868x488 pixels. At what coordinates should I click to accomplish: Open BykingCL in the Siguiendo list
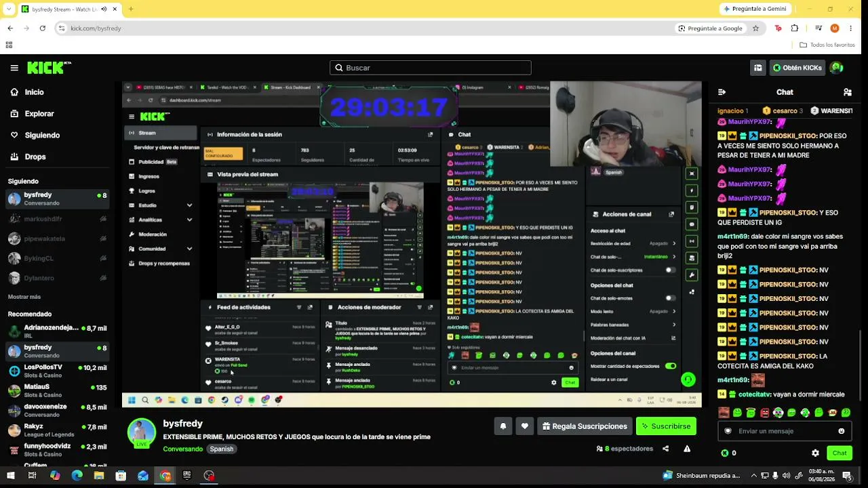point(58,258)
